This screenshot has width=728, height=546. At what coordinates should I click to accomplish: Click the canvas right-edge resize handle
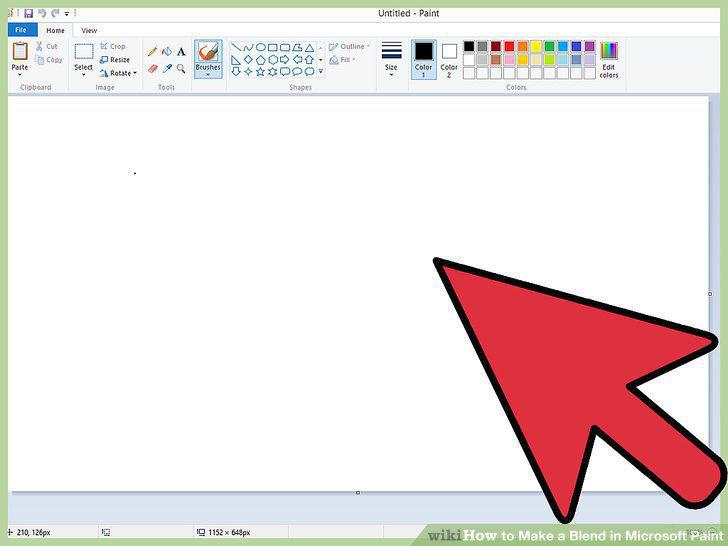click(710, 294)
